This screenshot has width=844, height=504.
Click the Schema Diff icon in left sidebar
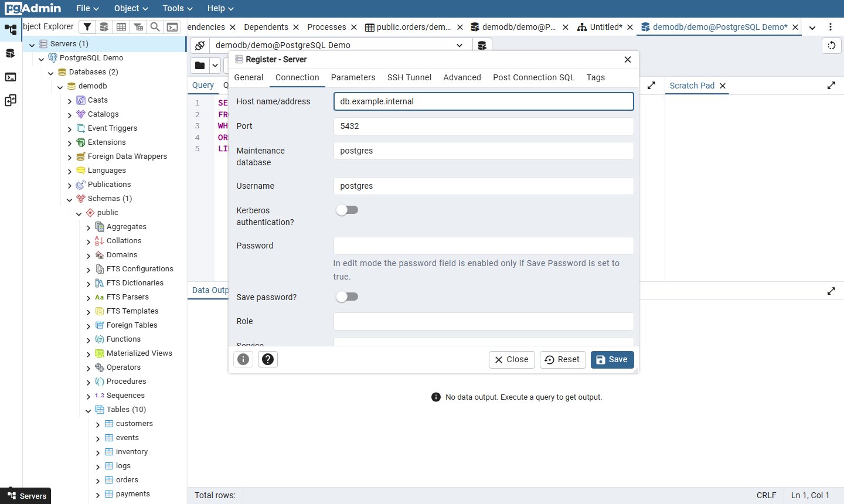coord(11,100)
